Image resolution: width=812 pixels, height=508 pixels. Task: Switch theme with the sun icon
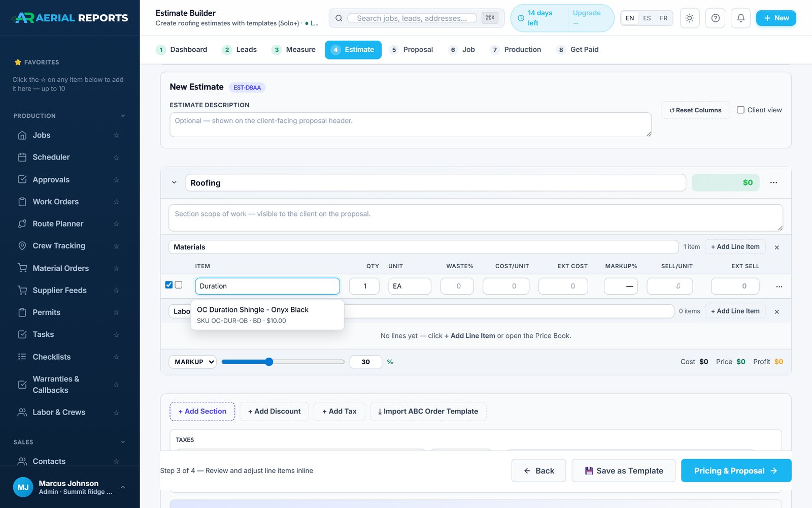tap(689, 18)
